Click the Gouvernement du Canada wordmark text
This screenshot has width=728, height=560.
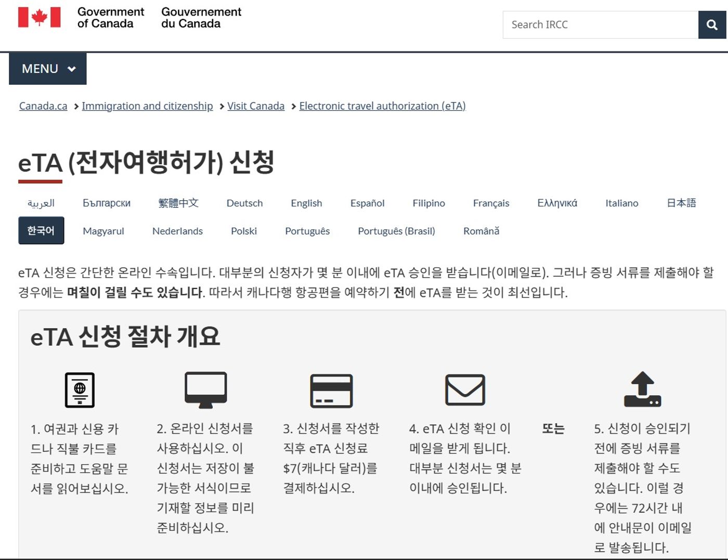tap(201, 18)
